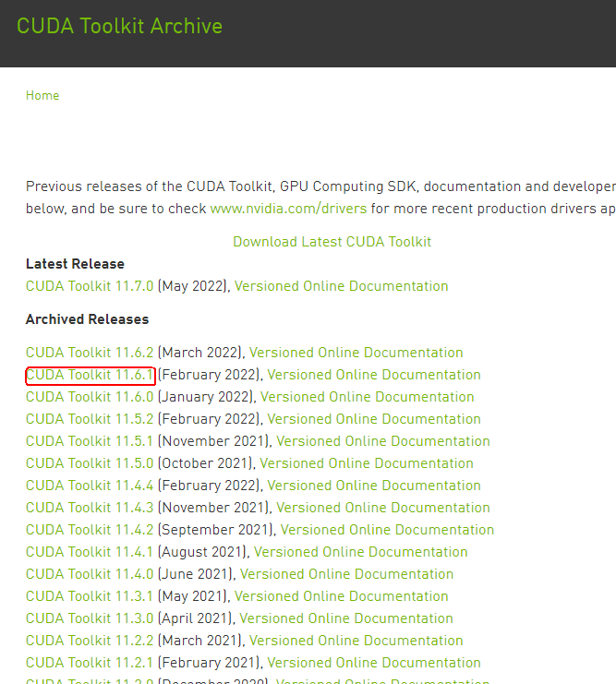616x684 pixels.
Task: Open documentation link beside 11.4.3 November 2021
Action: (383, 508)
